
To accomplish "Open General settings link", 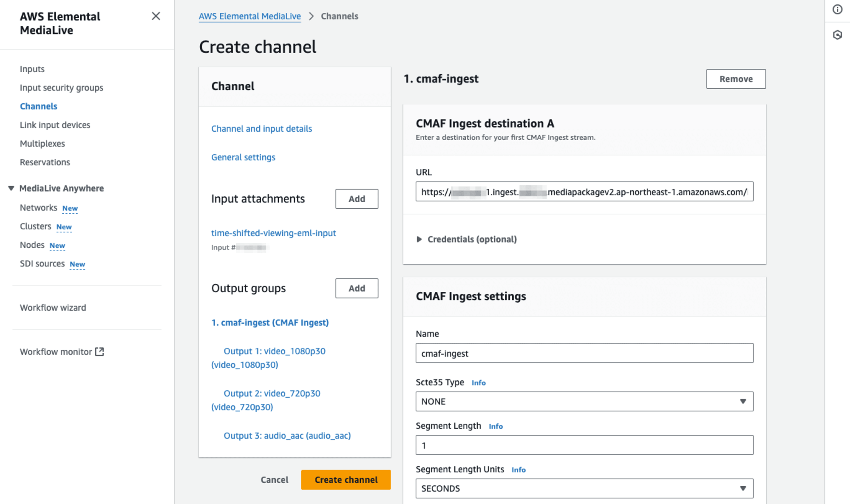I will pyautogui.click(x=244, y=157).
